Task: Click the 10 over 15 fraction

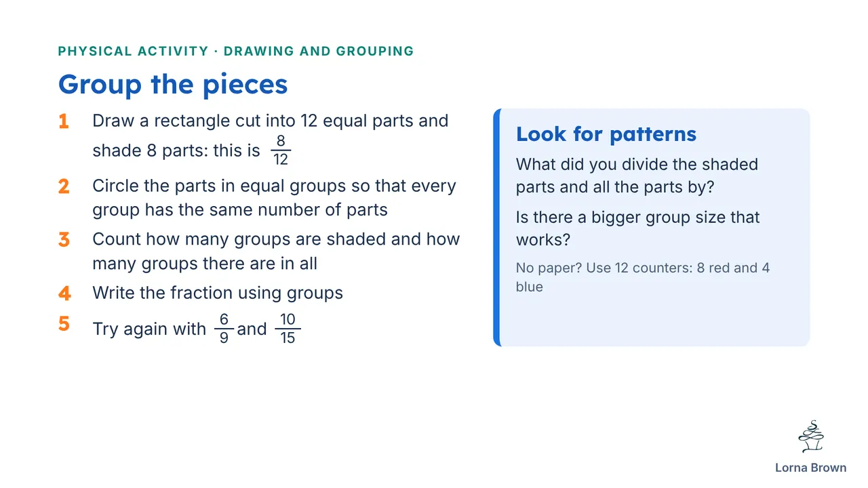Action: (288, 329)
